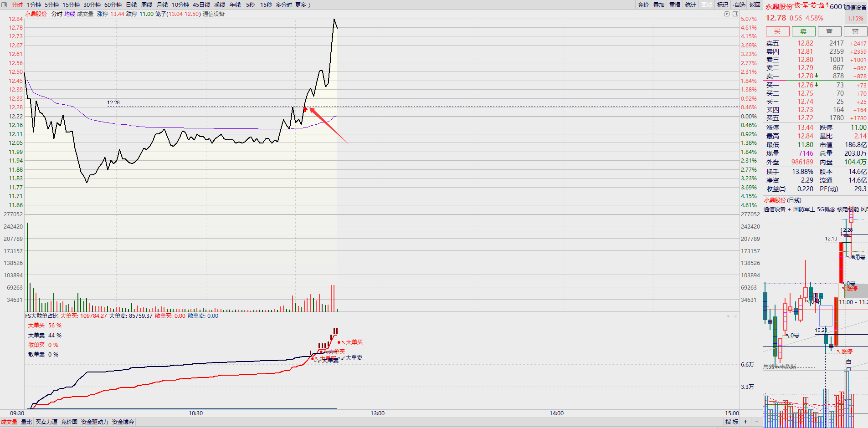Click the 画线 drawing tool button
The image size is (868, 428).
tap(707, 5)
